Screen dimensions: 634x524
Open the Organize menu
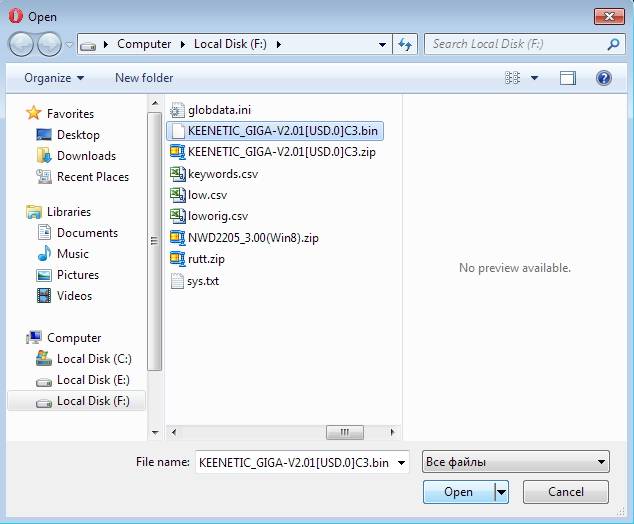click(x=54, y=78)
